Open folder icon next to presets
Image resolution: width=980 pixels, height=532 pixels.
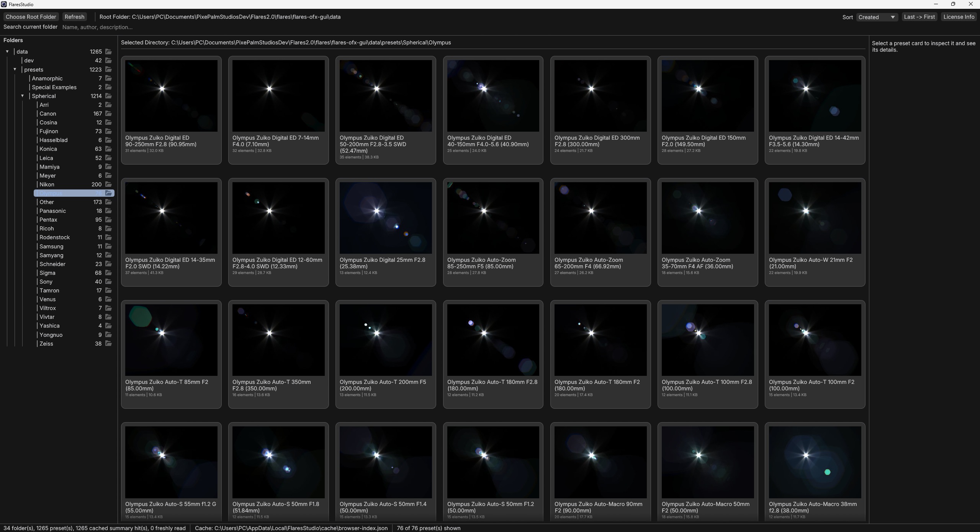click(x=108, y=70)
